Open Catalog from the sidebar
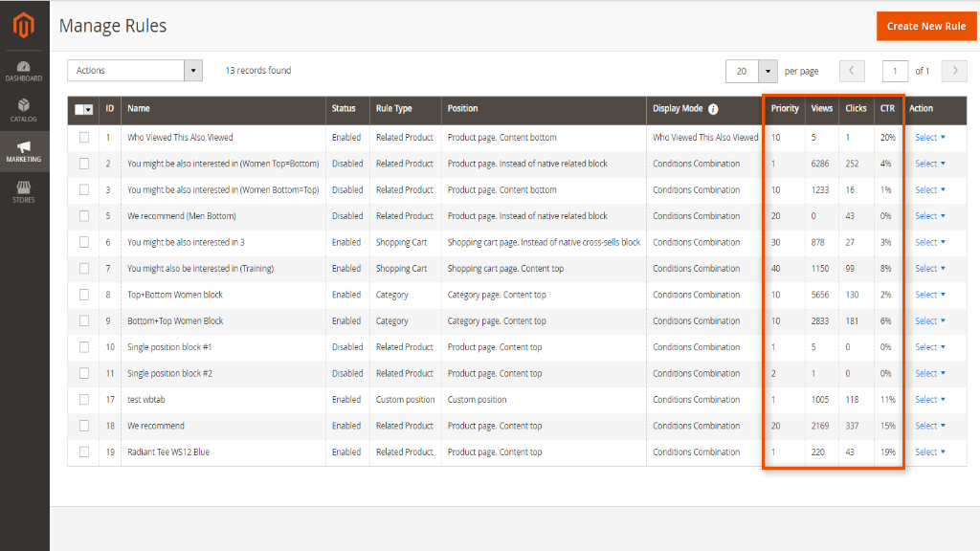Image resolution: width=980 pixels, height=551 pixels. click(24, 110)
